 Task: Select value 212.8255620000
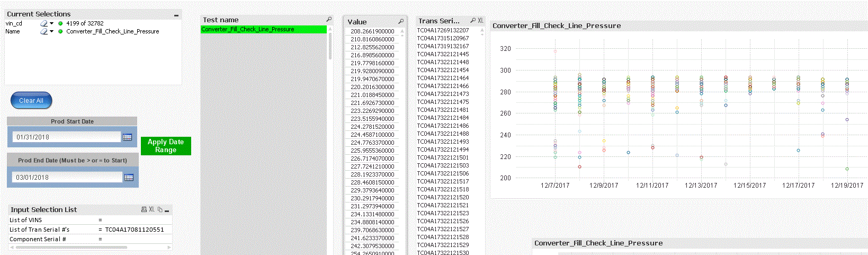[372, 47]
